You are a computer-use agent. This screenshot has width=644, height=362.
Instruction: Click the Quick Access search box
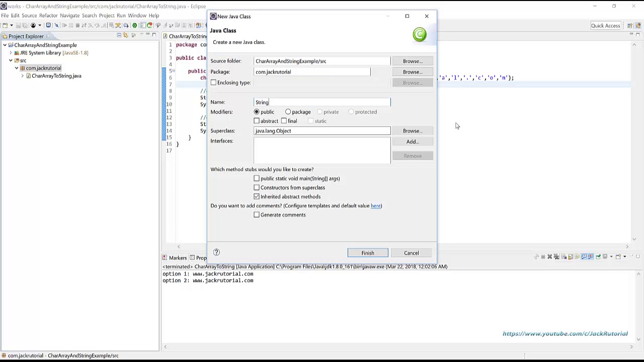(x=606, y=26)
